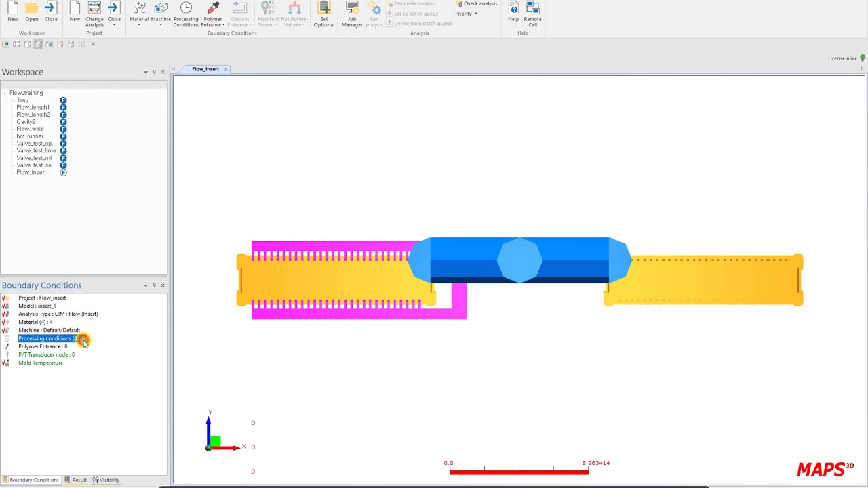Click the third view-mode cube icon in the quick toolbar
The height and width of the screenshot is (488, 868).
point(27,44)
